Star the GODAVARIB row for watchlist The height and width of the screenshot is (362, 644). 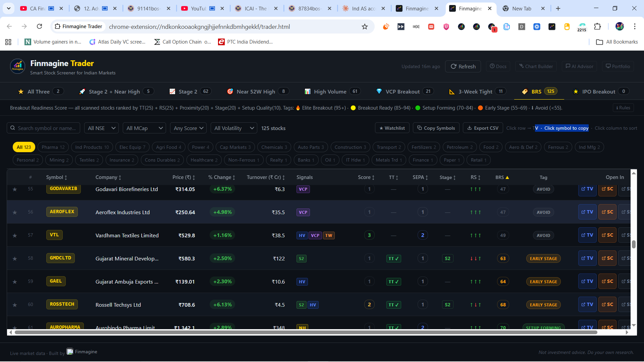(x=15, y=189)
